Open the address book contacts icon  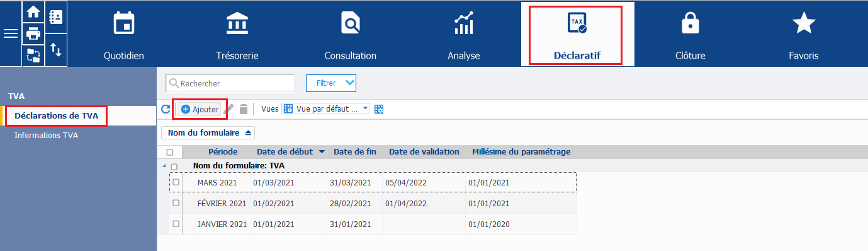click(56, 18)
